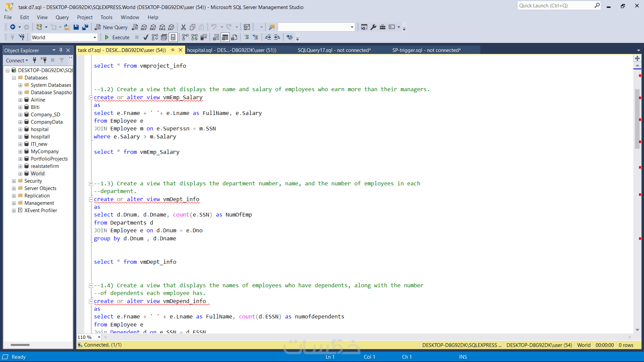Click the Properties wrench icon

click(373, 27)
